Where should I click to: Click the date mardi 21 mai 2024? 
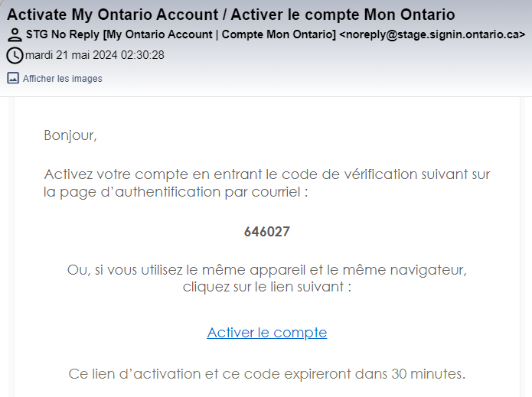coord(71,55)
